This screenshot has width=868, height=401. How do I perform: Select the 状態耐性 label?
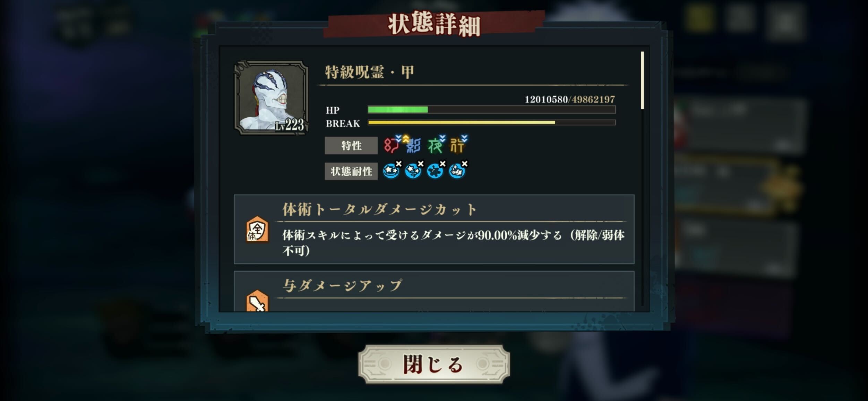coord(351,172)
